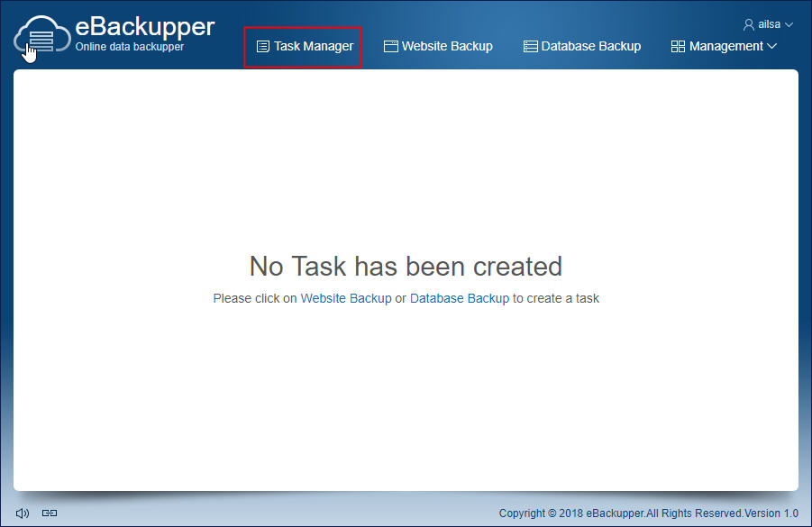The image size is (812, 527).
Task: Click the Management grid icon
Action: (x=678, y=47)
